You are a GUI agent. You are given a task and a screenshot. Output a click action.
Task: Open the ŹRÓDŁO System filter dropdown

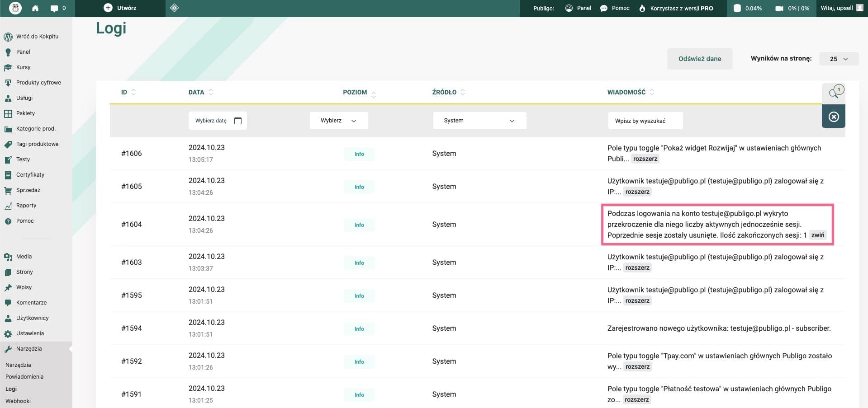(479, 121)
